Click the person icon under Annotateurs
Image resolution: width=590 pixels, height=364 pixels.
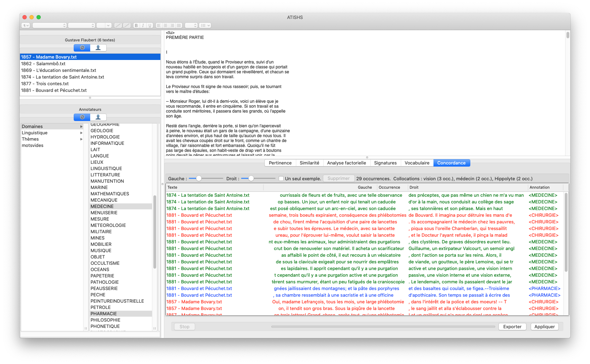pyautogui.click(x=98, y=117)
